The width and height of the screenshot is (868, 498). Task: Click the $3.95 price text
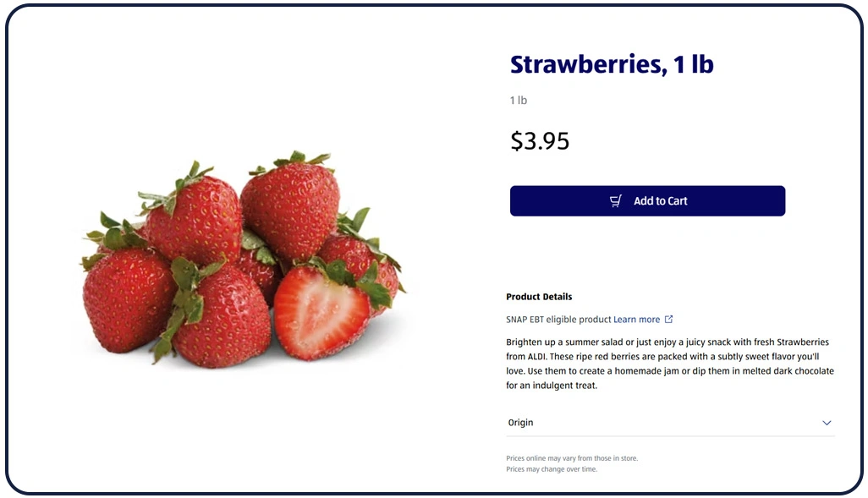(x=539, y=140)
